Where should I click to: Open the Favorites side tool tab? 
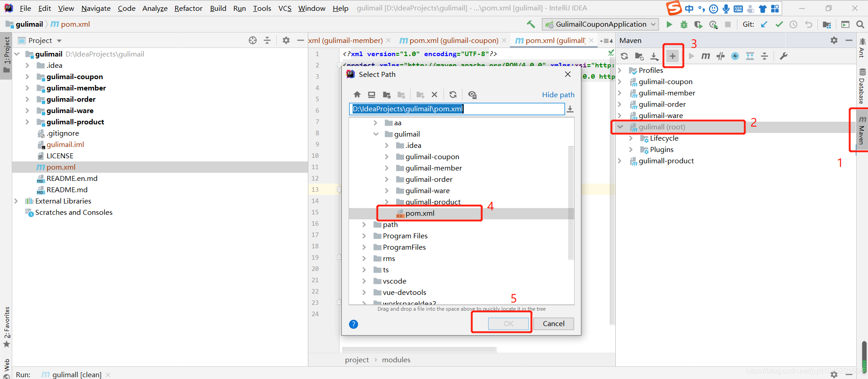point(7,327)
